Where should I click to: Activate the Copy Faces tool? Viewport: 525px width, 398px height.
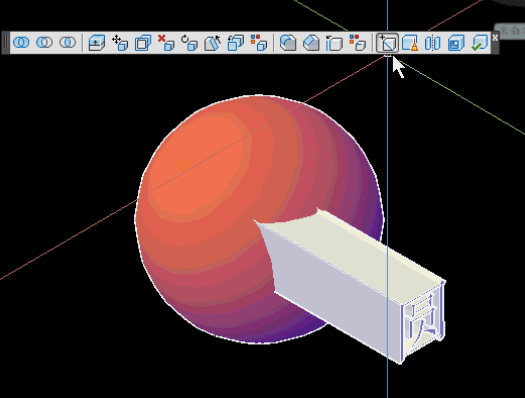coord(235,43)
